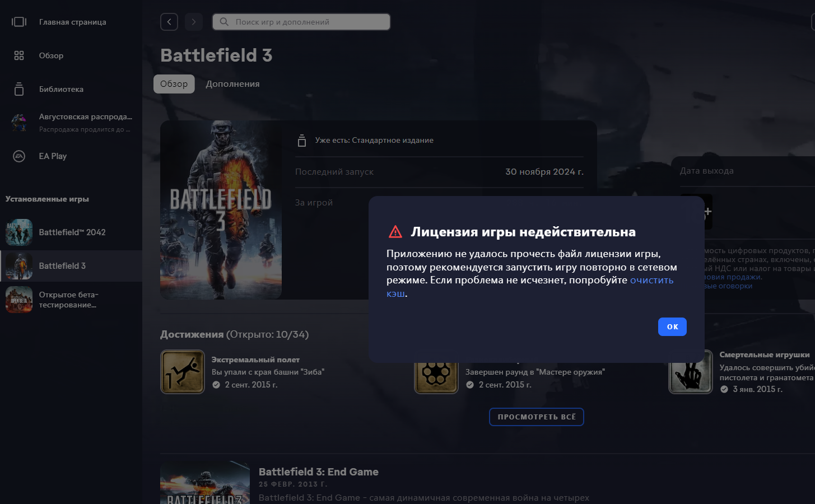Confirm the license error with OK

672,327
